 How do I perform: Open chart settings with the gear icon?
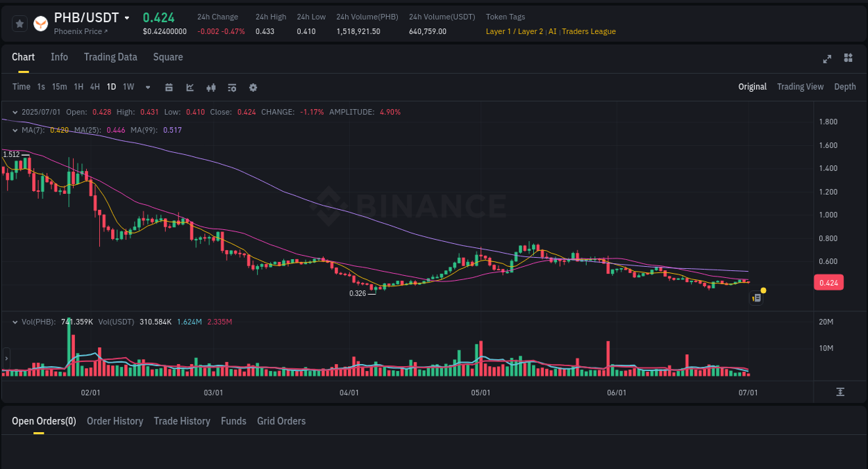coord(253,87)
